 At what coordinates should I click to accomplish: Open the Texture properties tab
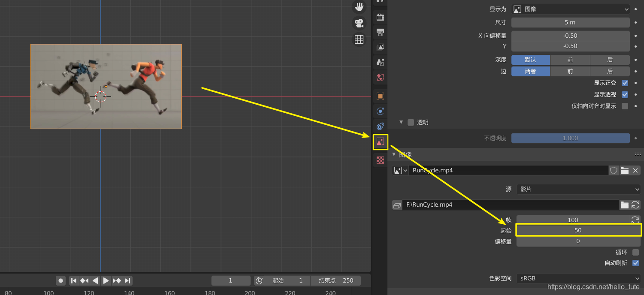[380, 160]
